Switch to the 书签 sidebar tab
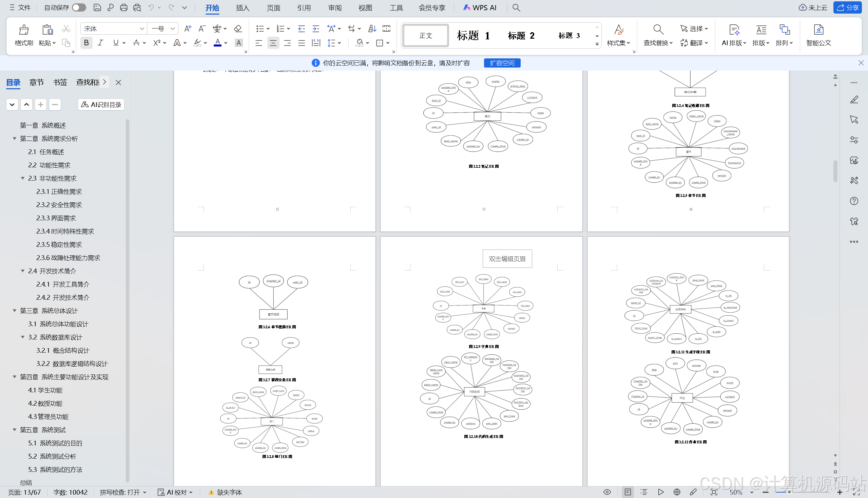 point(60,82)
